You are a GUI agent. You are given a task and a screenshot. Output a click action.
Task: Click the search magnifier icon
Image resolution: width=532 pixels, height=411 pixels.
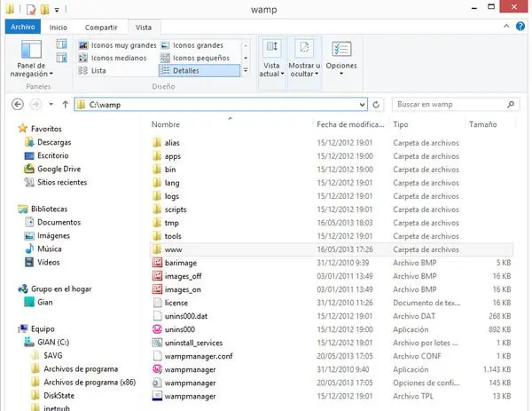(511, 104)
